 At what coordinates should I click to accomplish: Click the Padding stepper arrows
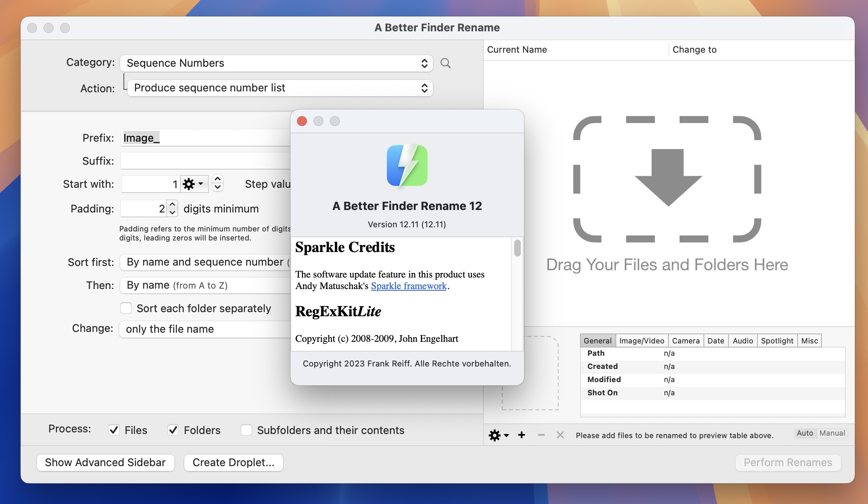(x=172, y=208)
